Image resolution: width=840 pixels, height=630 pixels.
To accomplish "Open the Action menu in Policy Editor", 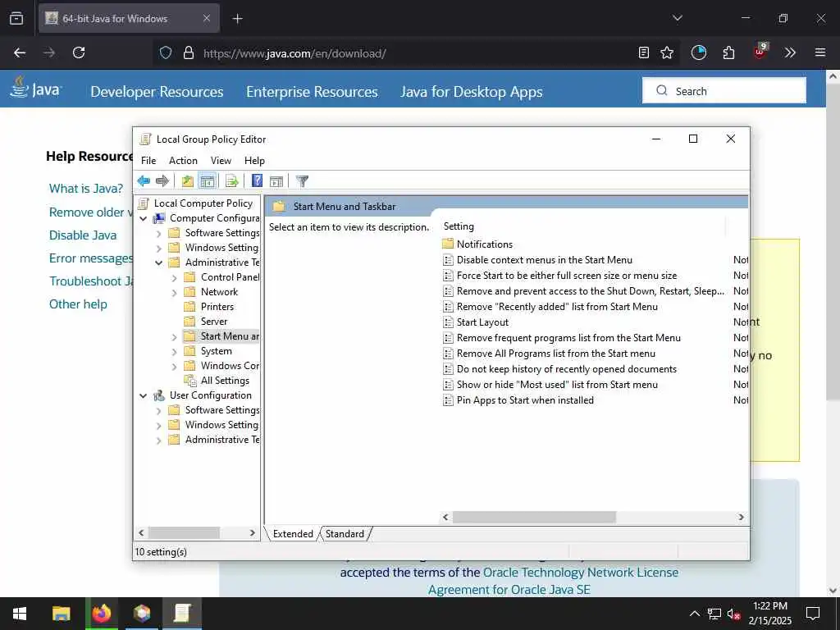I will tap(183, 161).
